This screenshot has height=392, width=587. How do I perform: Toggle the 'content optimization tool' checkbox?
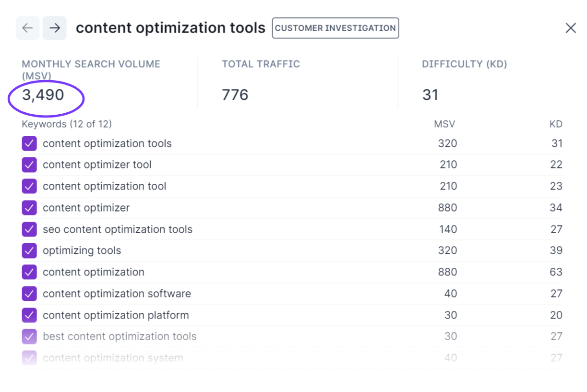(29, 187)
